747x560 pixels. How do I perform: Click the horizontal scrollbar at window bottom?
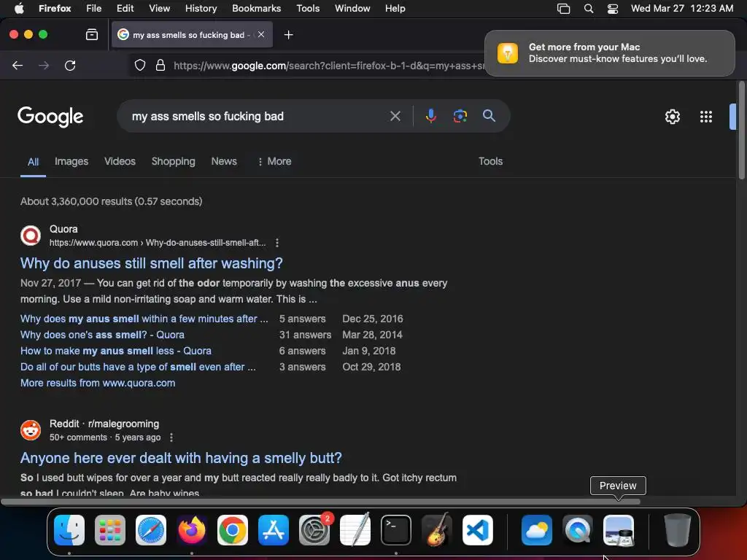tap(320, 502)
